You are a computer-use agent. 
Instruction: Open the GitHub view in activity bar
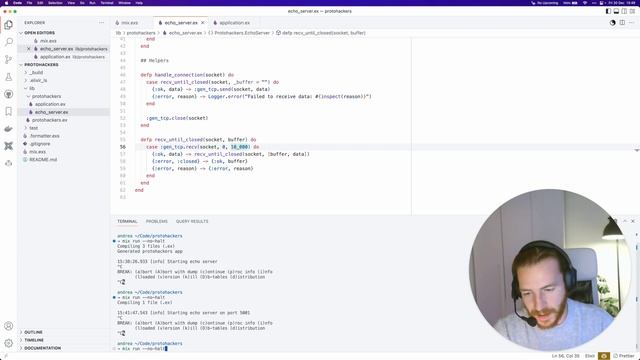8,94
